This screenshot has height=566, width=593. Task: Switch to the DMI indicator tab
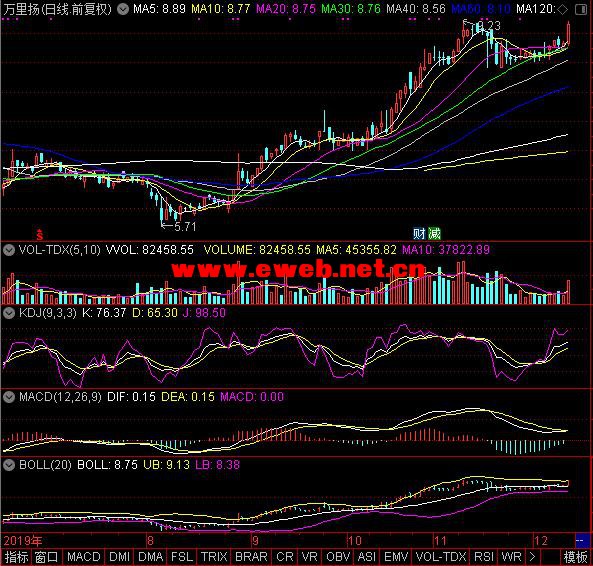(120, 557)
